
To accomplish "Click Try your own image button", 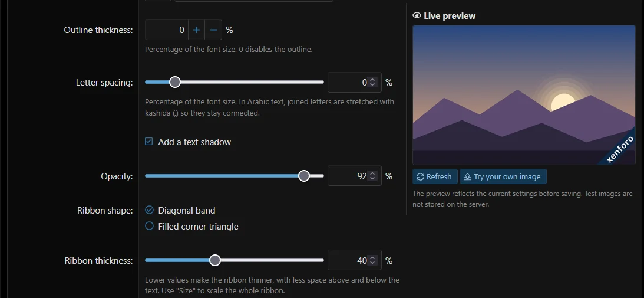I will [x=503, y=176].
